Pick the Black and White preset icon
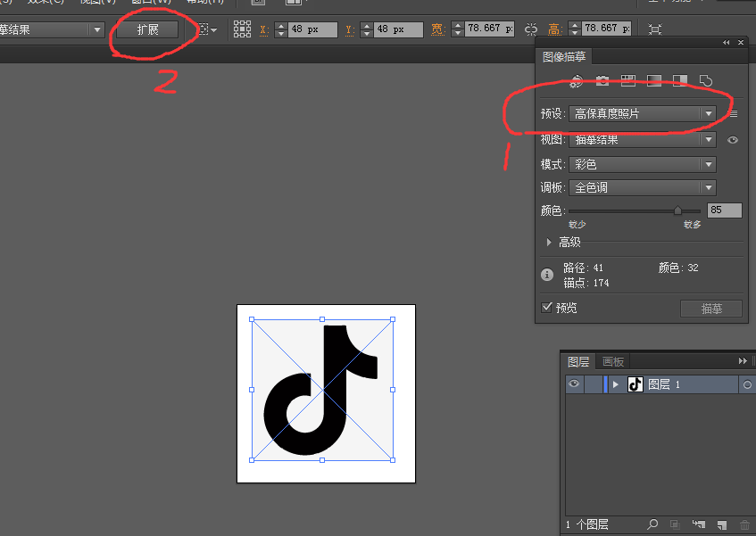 (680, 81)
